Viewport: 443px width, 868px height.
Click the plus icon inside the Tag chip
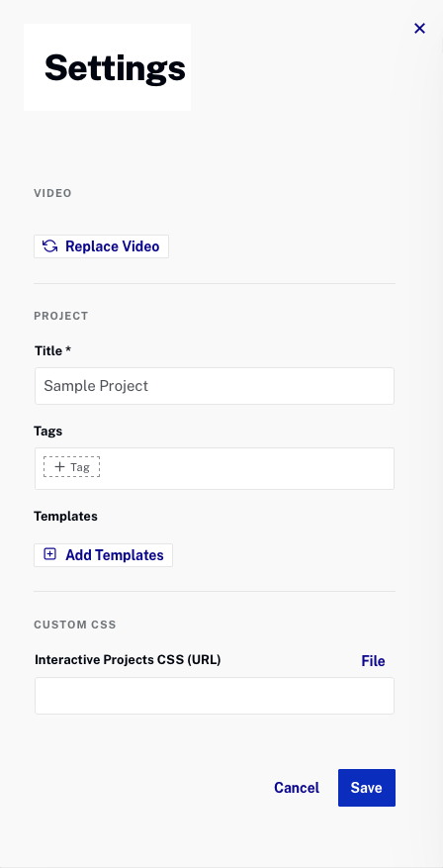tap(59, 467)
